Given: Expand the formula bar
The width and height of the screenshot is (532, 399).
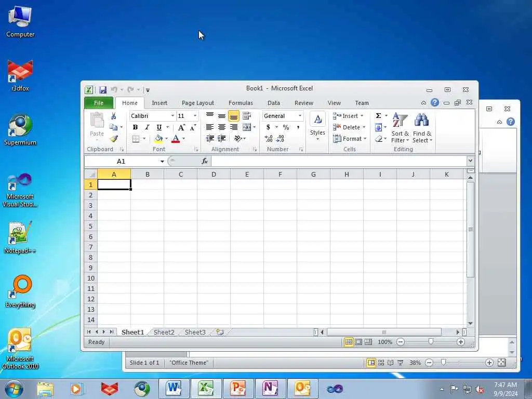Looking at the screenshot, I should click(470, 161).
